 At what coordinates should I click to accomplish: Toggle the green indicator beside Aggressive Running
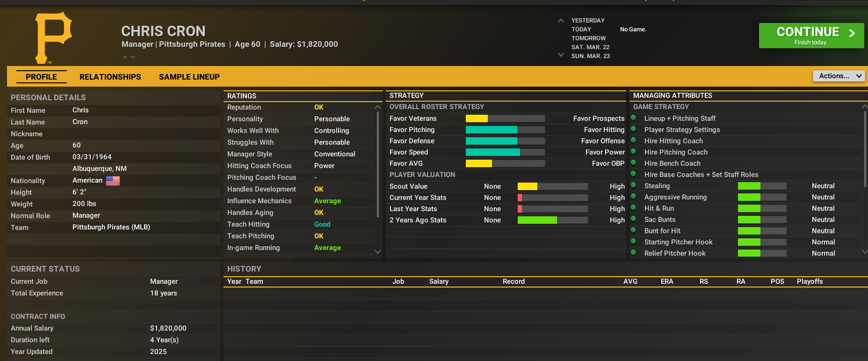[x=634, y=197]
